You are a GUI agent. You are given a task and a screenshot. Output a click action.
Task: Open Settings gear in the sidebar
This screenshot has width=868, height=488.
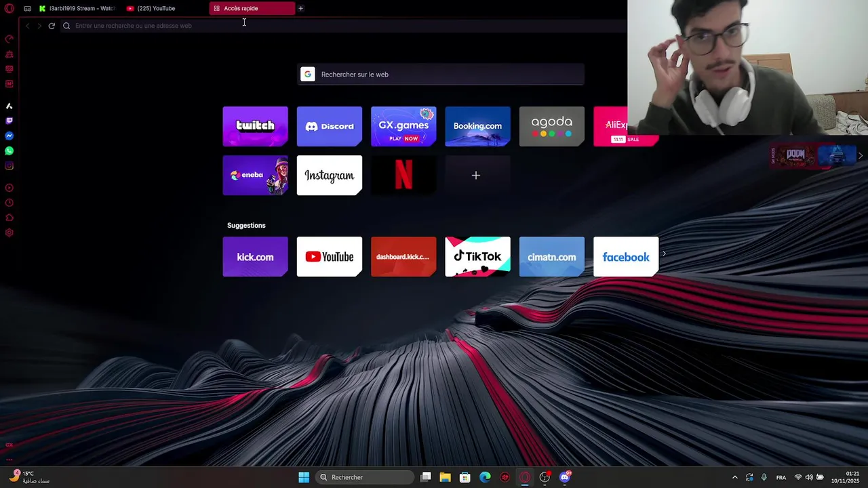pos(9,232)
